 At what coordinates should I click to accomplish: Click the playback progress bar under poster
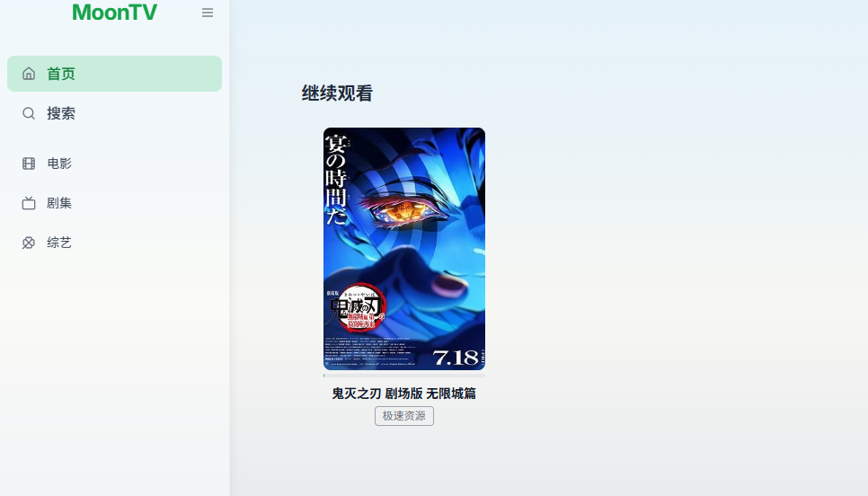coord(404,376)
